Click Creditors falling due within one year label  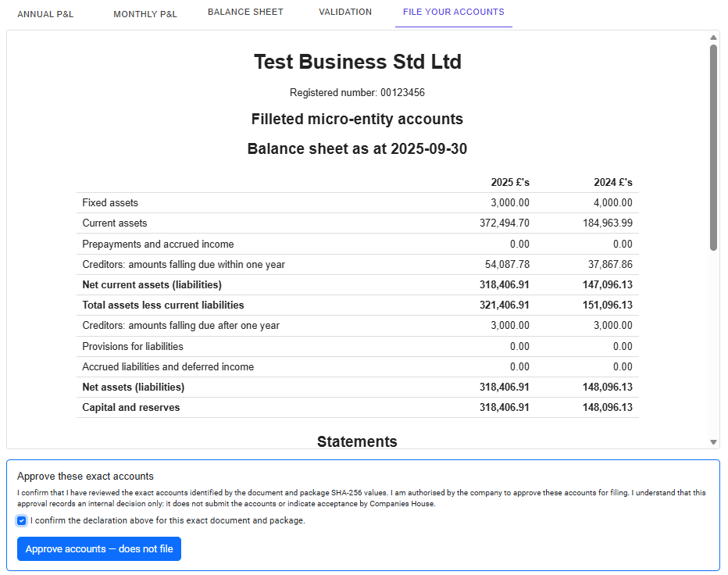click(x=184, y=265)
